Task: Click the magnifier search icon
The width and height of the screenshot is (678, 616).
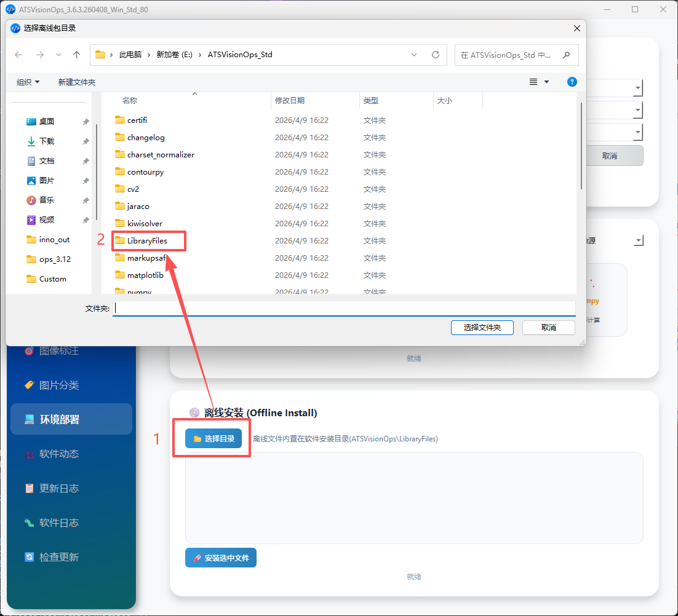Action: click(x=567, y=55)
